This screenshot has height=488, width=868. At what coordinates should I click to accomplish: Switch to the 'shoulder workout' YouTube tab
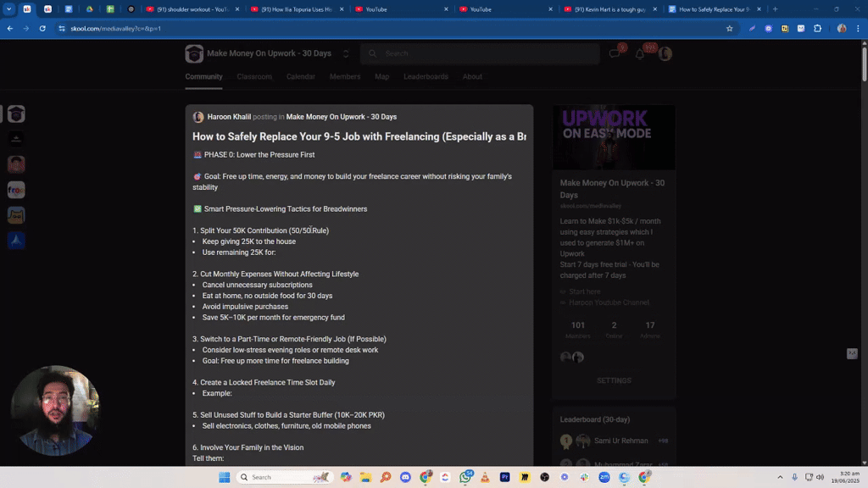pyautogui.click(x=192, y=9)
